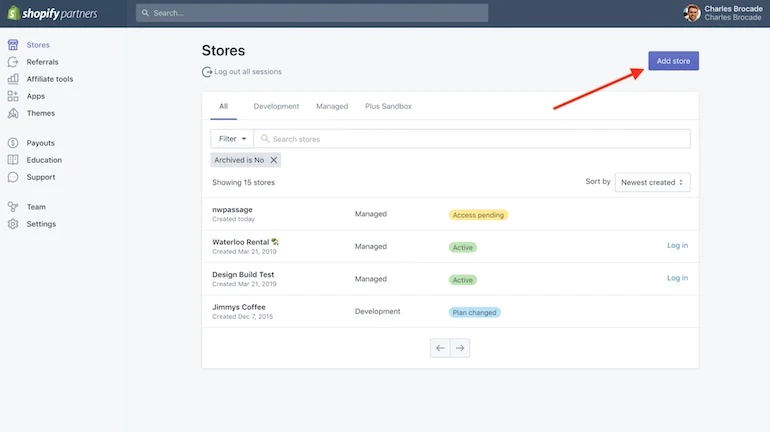Click the Access pending status badge

click(478, 215)
